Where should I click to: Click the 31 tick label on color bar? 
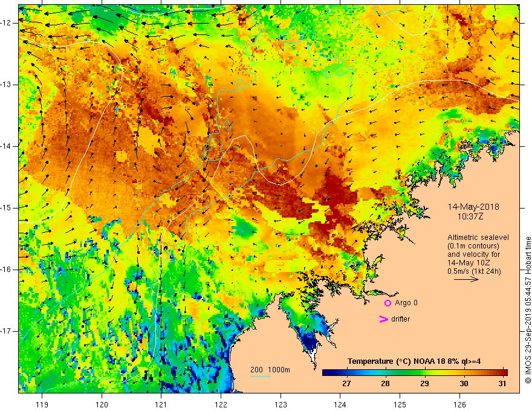click(502, 384)
